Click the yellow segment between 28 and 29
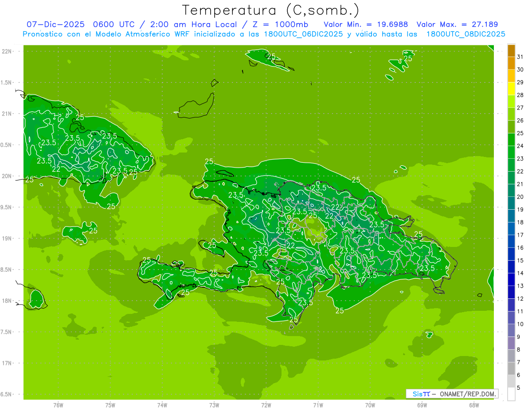This screenshot has width=532, height=411. pyautogui.click(x=511, y=89)
